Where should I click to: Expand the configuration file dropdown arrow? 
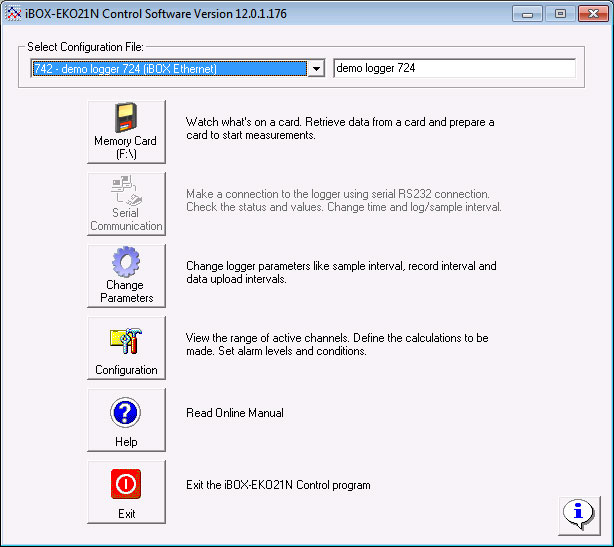(316, 69)
